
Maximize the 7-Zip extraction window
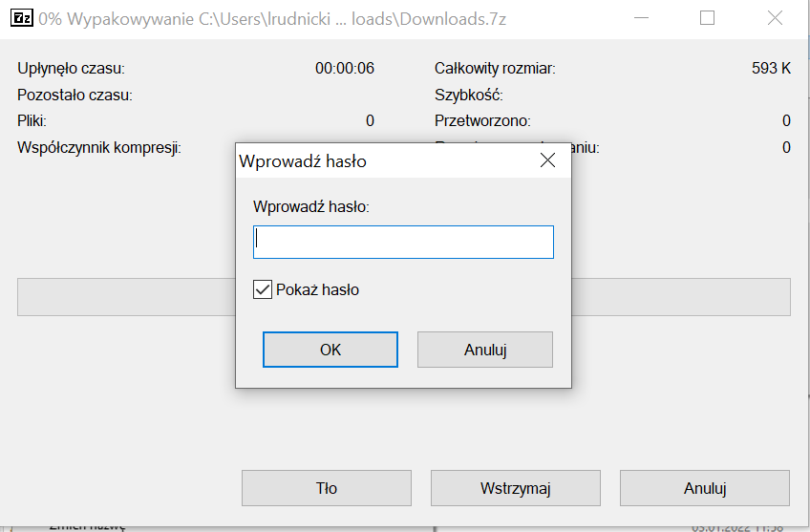coord(707,18)
